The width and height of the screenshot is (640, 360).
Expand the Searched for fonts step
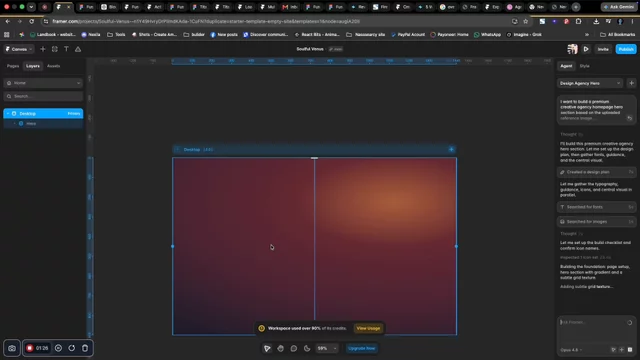[x=596, y=207]
